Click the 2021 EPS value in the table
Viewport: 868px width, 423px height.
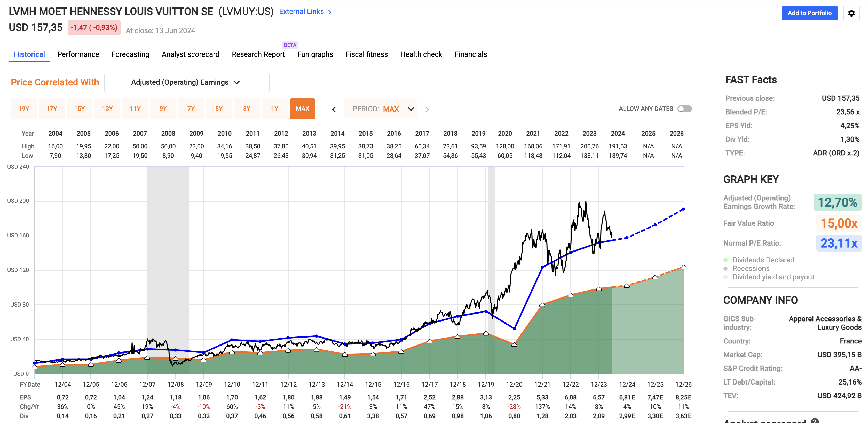click(x=542, y=397)
